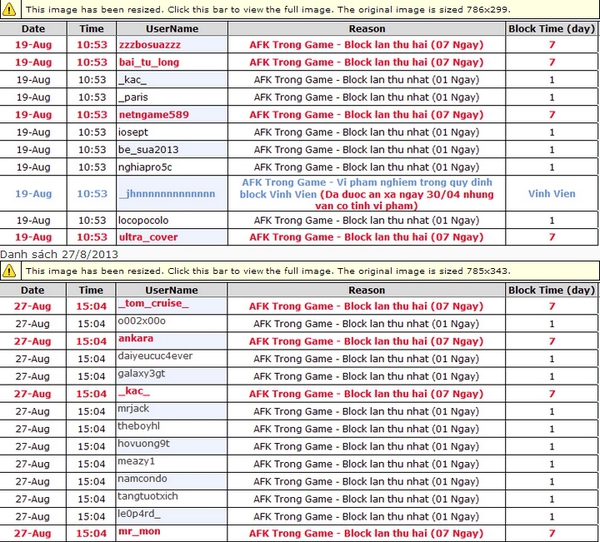The image size is (600, 542).
Task: Click username bai_tu_long
Action: [149, 62]
